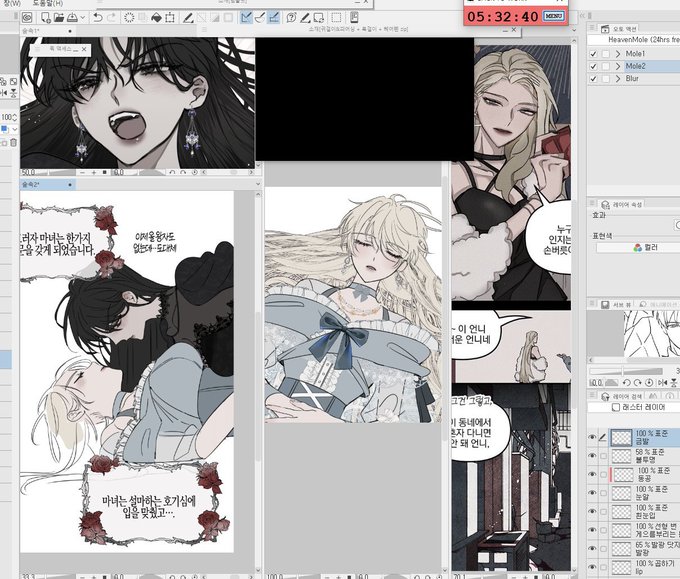Click the Select all pen icon
This screenshot has height=579, width=680.
tap(188, 18)
